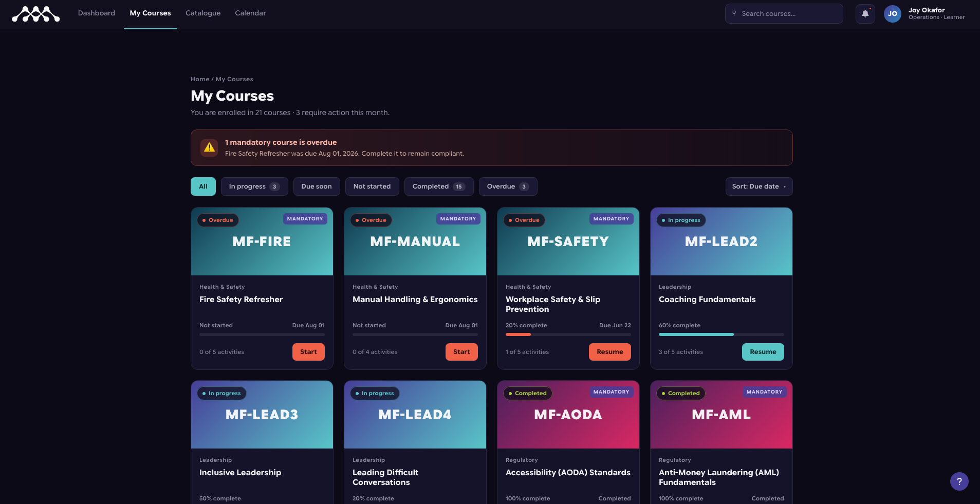Open the MF-AML course thumbnail
This screenshot has height=504, width=980.
click(722, 415)
